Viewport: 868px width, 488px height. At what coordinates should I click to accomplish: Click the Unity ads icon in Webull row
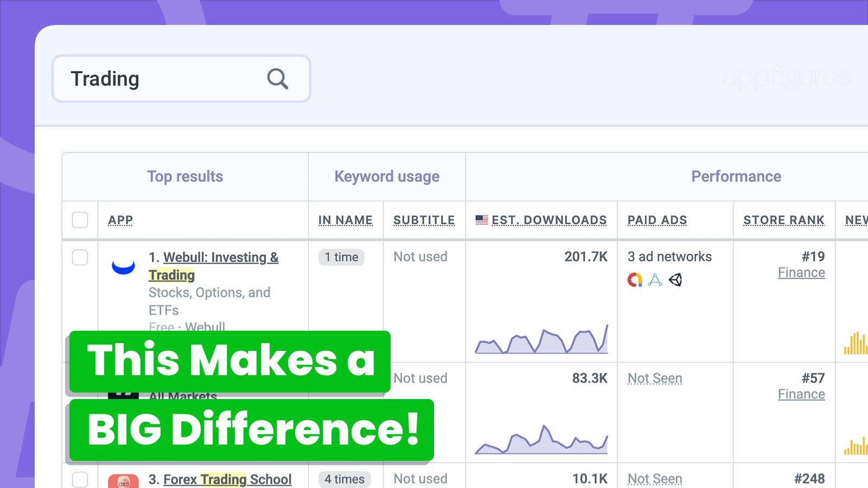point(675,280)
